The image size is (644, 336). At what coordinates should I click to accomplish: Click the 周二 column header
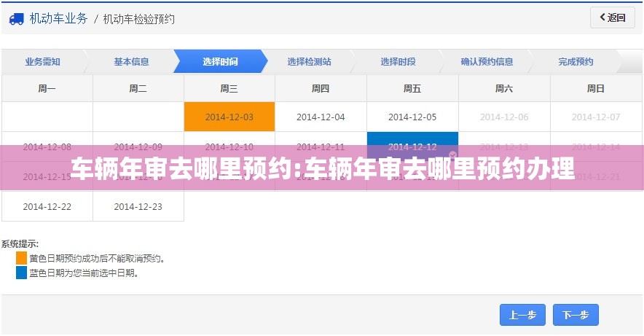coord(138,88)
